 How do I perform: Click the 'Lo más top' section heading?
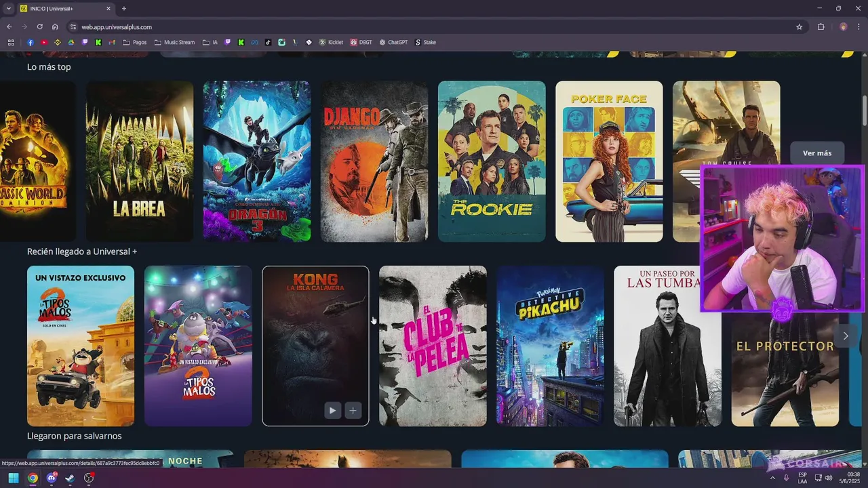(49, 67)
